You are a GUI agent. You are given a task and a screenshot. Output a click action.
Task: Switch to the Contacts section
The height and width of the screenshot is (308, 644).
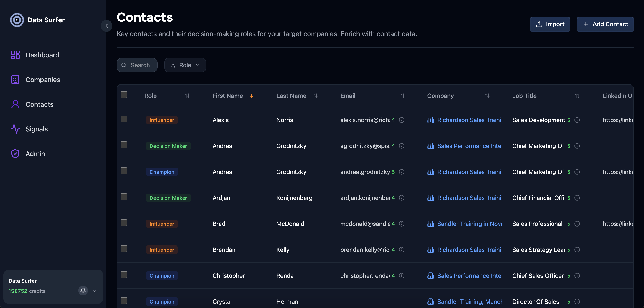point(39,104)
